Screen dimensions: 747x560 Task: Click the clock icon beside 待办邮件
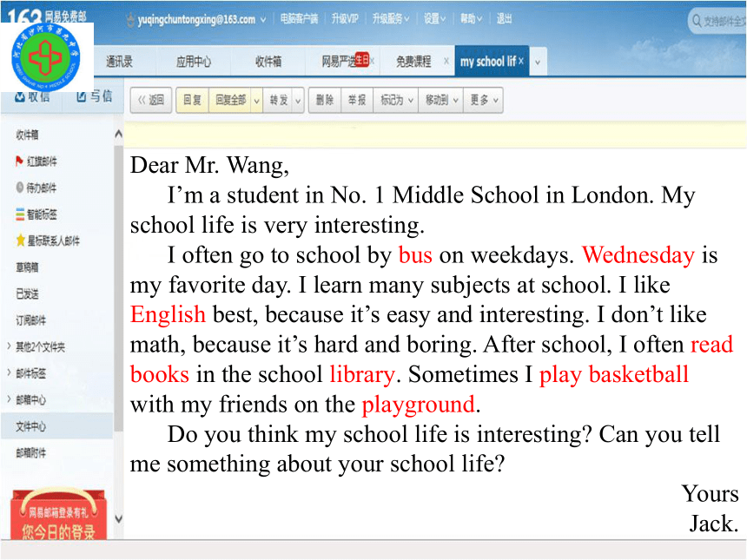coord(19,188)
